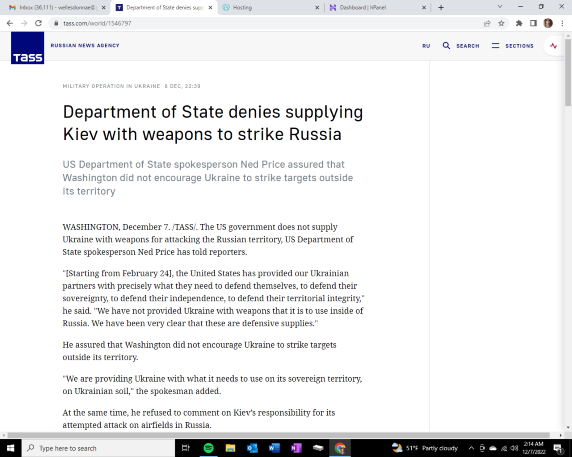
Task: Switch to the Dashboard hPanel tab
Action: coord(377,7)
